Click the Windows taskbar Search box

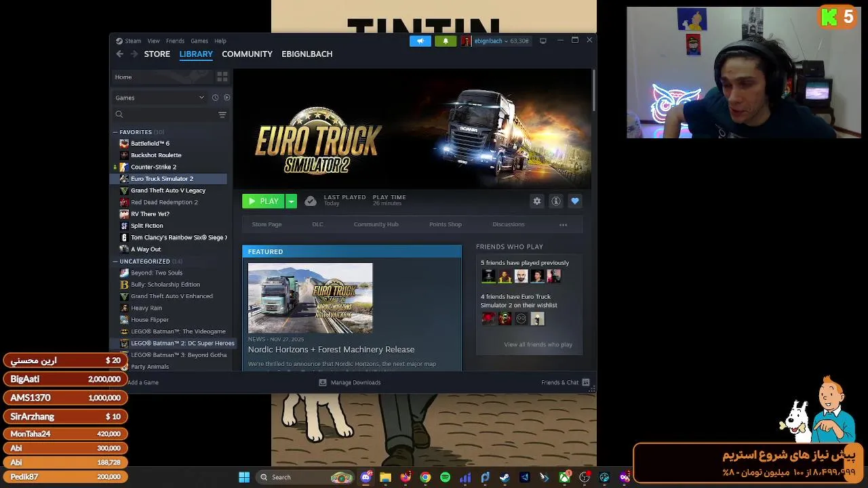[305, 477]
